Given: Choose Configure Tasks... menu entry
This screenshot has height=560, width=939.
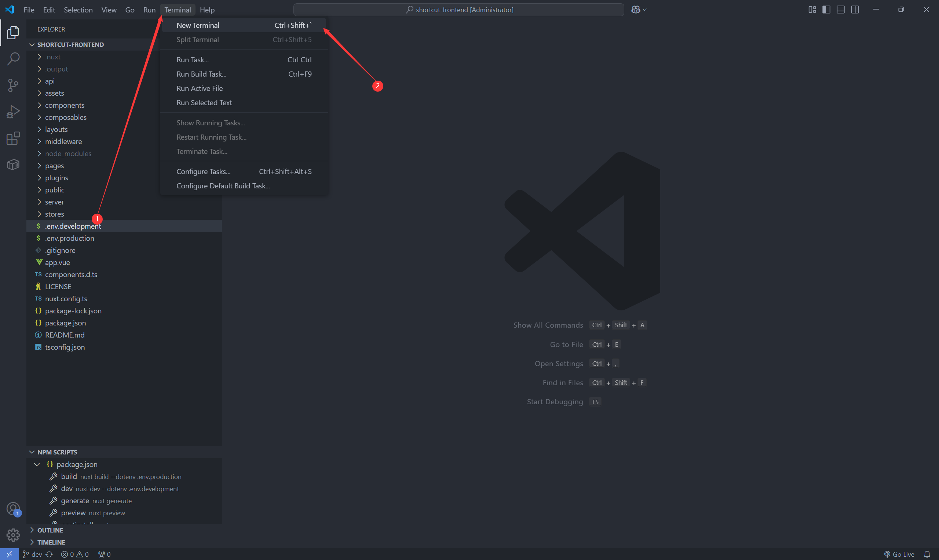Looking at the screenshot, I should click(x=244, y=171).
